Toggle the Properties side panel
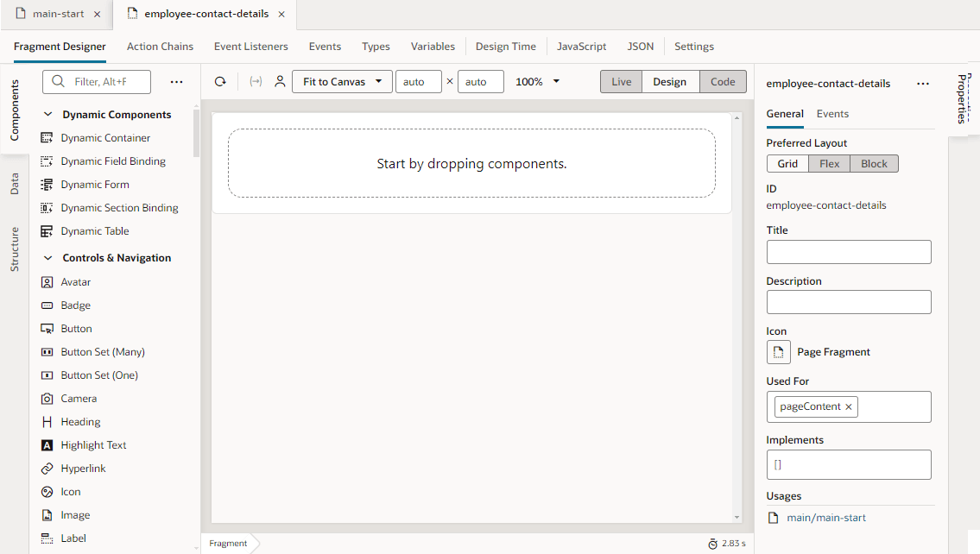 (x=963, y=98)
